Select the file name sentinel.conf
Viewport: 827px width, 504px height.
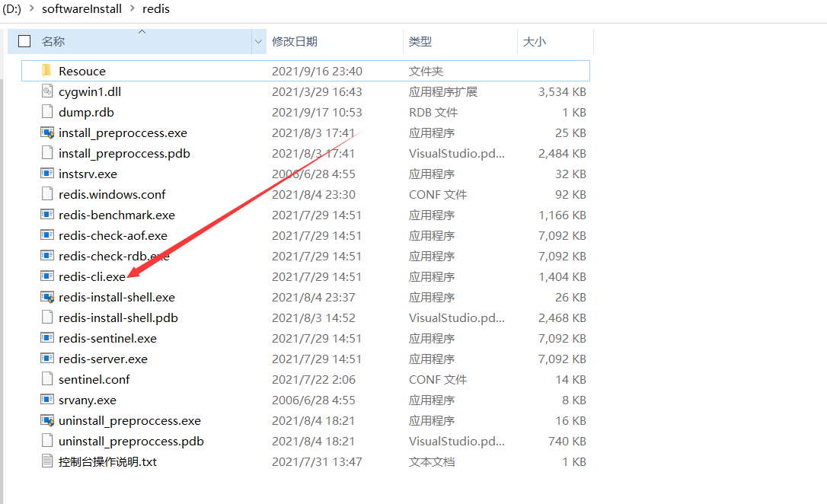(x=94, y=380)
